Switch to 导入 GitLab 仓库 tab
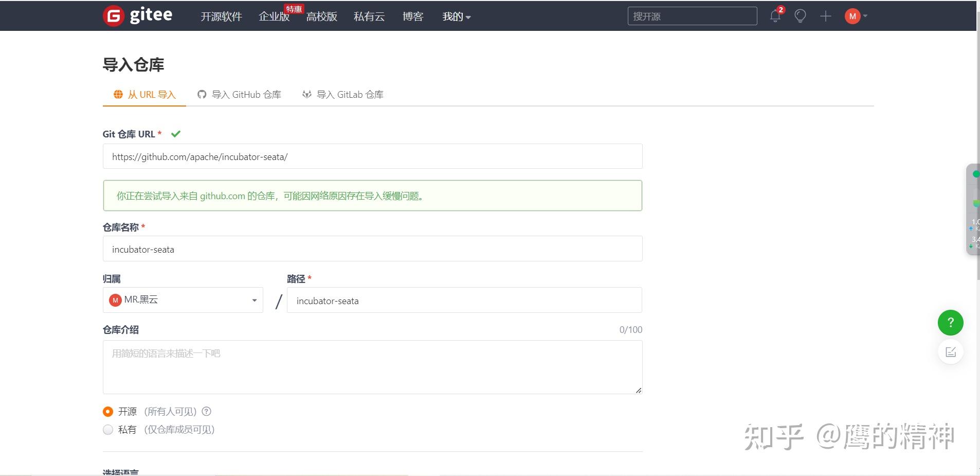Screen dimensions: 980x476 point(343,94)
